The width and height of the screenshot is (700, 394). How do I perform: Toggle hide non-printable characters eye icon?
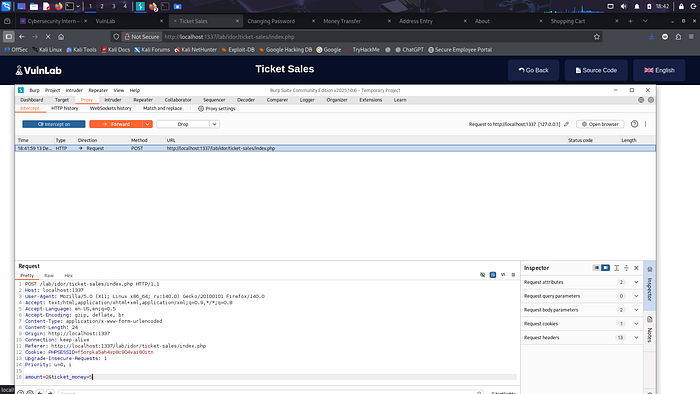pyautogui.click(x=483, y=275)
